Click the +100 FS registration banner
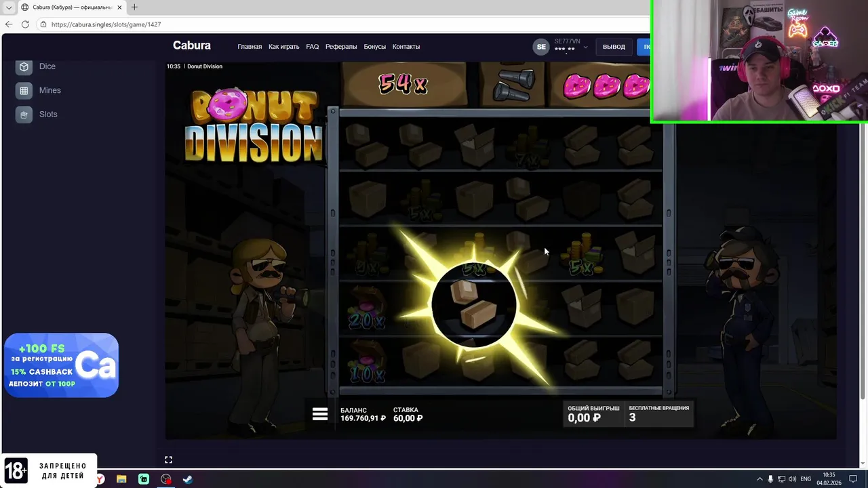The image size is (868, 488). tap(62, 365)
